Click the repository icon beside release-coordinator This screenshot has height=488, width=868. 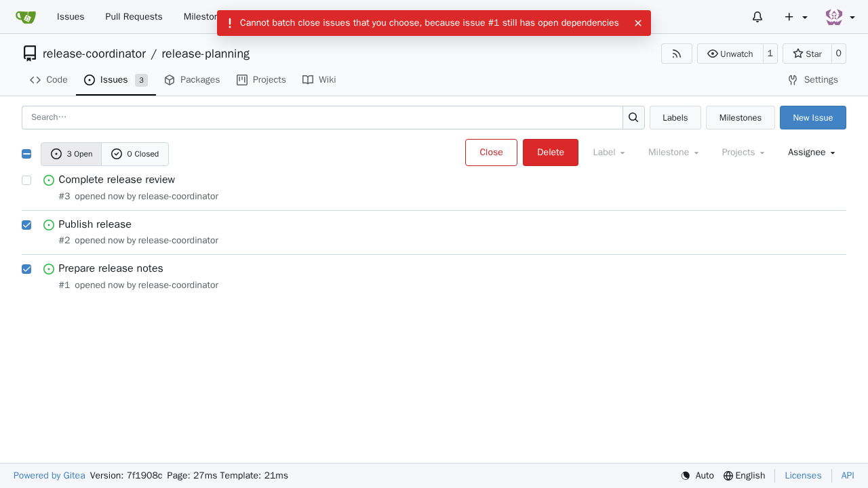pyautogui.click(x=30, y=54)
